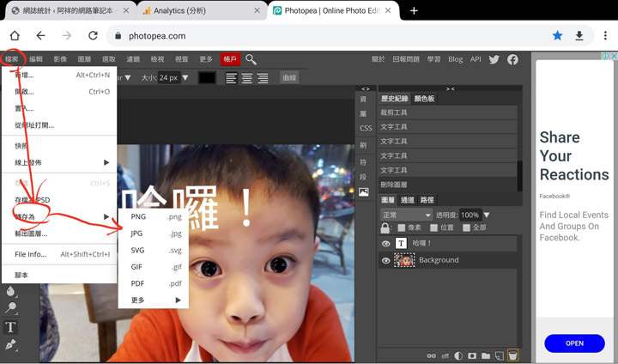Click 開啟... in the file menu
Image resolution: width=618 pixels, height=364 pixels.
pyautogui.click(x=61, y=92)
